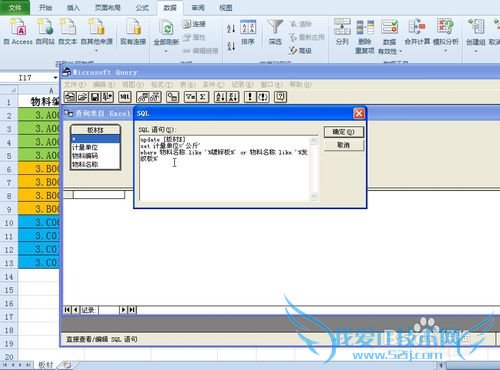Open the 记录 menu in Microsoft Query
Viewport: 500px width, 370px height.
click(x=242, y=85)
